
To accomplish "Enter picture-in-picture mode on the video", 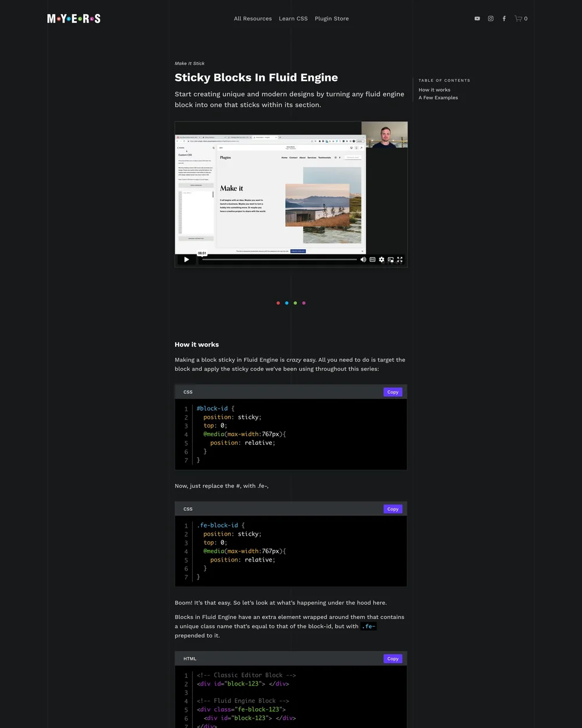I will 391,259.
